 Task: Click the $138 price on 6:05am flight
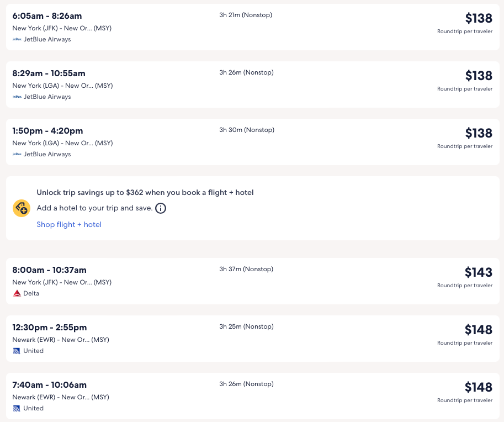(x=478, y=18)
